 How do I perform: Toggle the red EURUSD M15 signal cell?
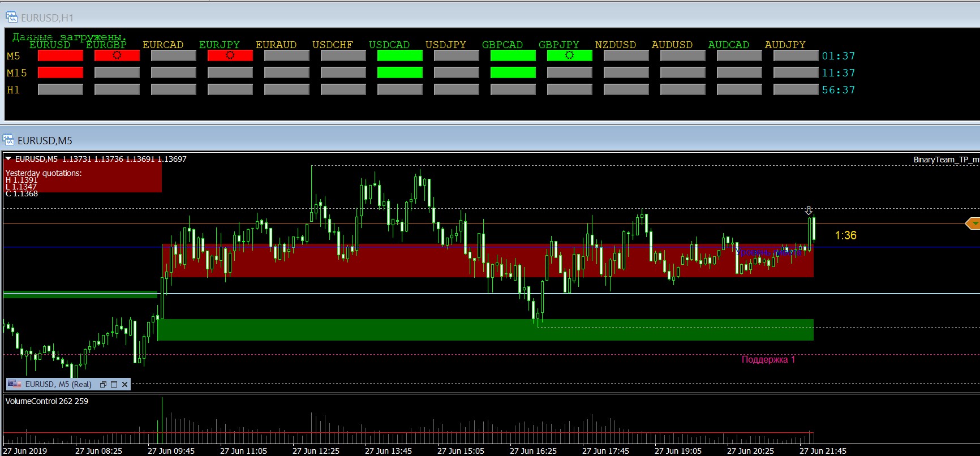point(61,72)
